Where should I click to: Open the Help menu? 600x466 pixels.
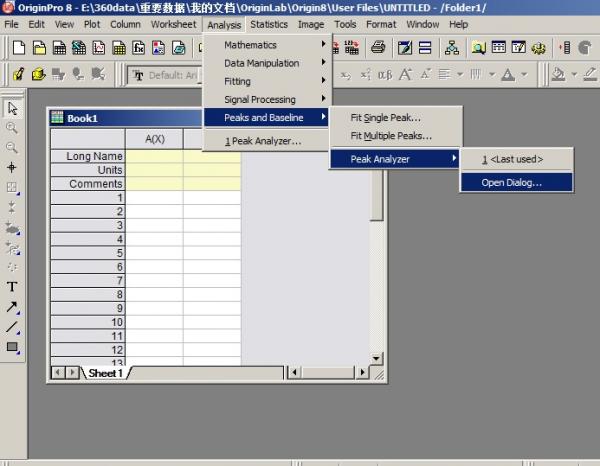458,24
